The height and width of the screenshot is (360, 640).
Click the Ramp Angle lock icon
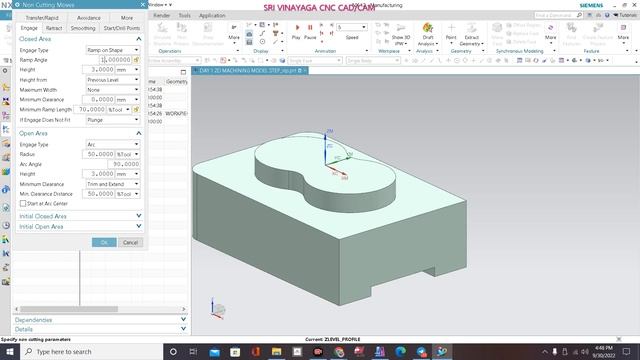coord(136,60)
